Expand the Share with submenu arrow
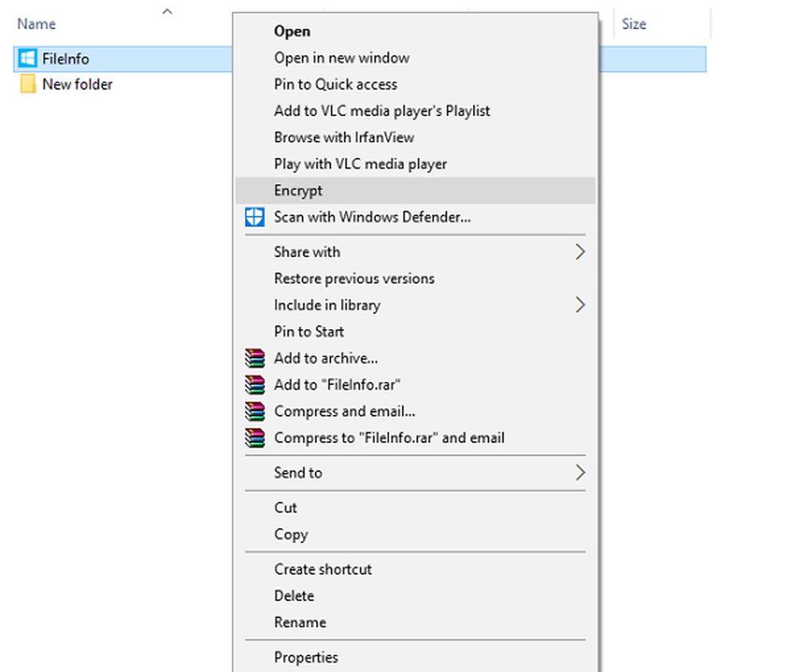Screen dimensions: 791x672 click(580, 252)
